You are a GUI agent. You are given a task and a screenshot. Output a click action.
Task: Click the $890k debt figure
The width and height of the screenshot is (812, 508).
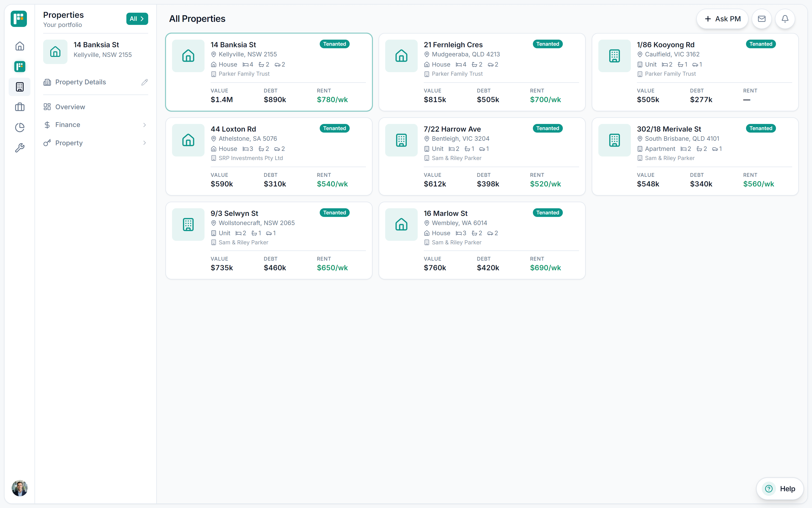pos(275,100)
